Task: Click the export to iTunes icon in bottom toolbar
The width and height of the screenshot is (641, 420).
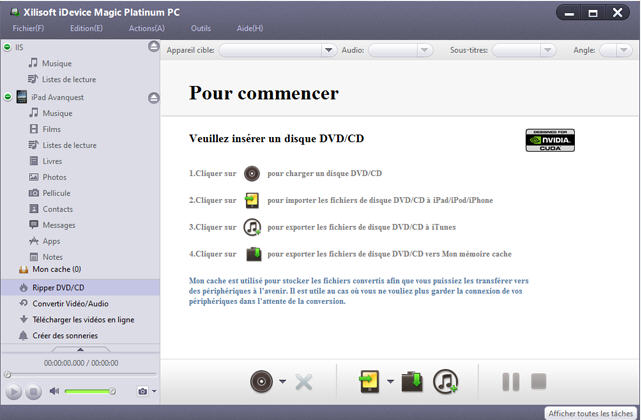Action: click(x=446, y=382)
